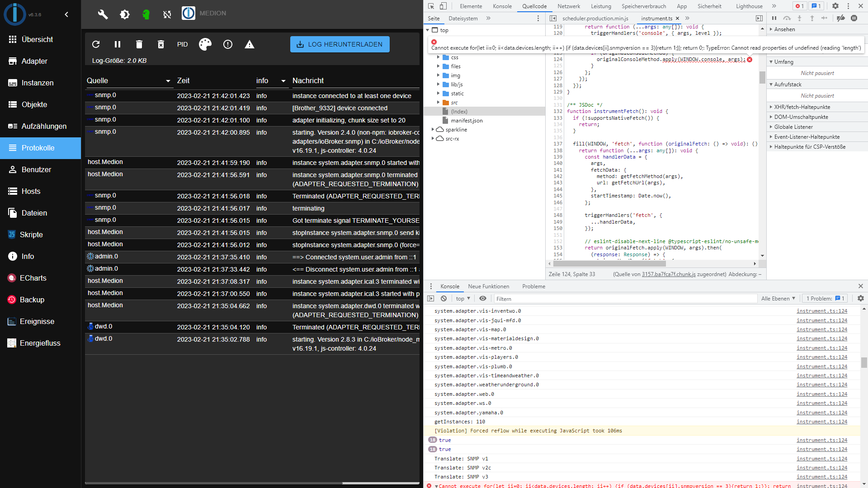Go to Instanzen in the sidebar
This screenshot has height=488, width=868.
[40, 83]
